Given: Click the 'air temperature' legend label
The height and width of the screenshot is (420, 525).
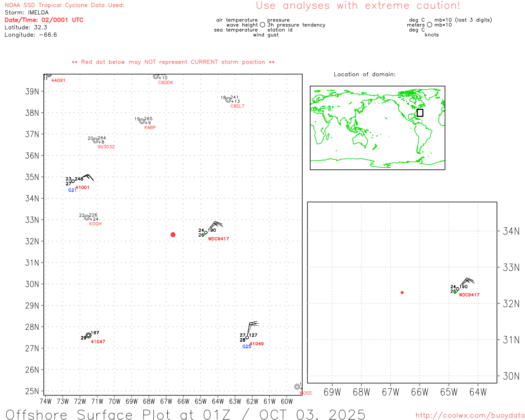Looking at the screenshot, I should [237, 20].
